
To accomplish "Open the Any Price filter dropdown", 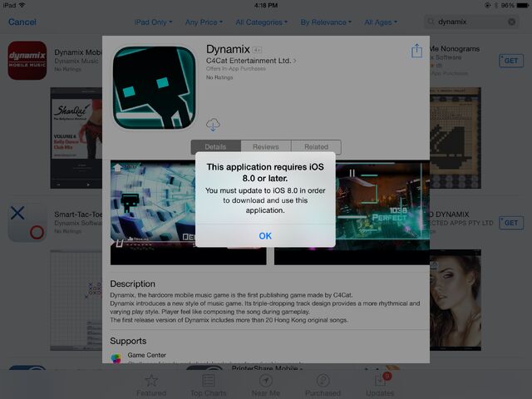I will (204, 22).
